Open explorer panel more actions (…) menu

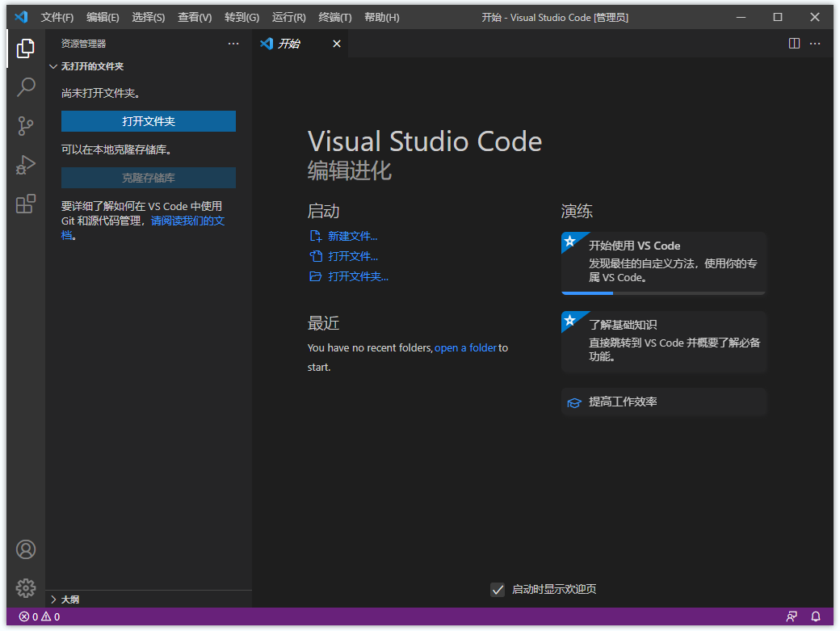click(233, 44)
